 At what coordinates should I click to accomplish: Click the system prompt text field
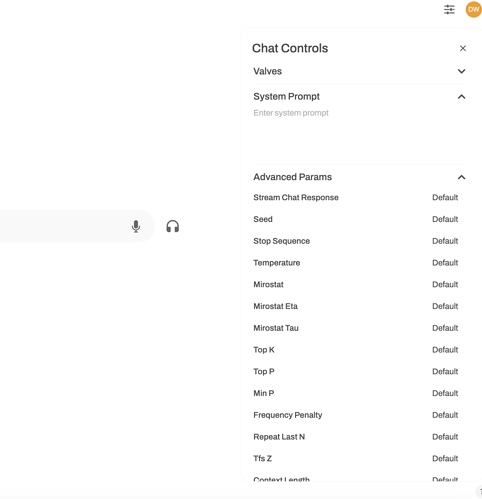click(359, 133)
